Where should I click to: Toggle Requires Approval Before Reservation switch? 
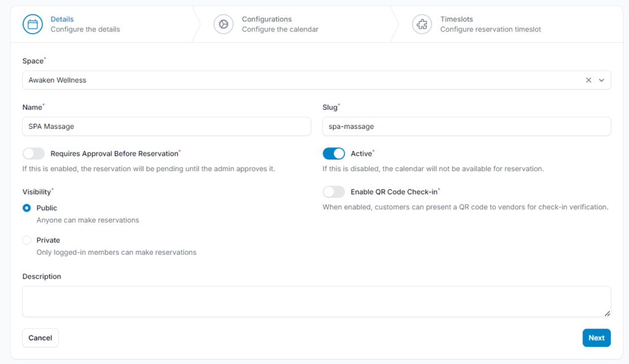tap(34, 153)
